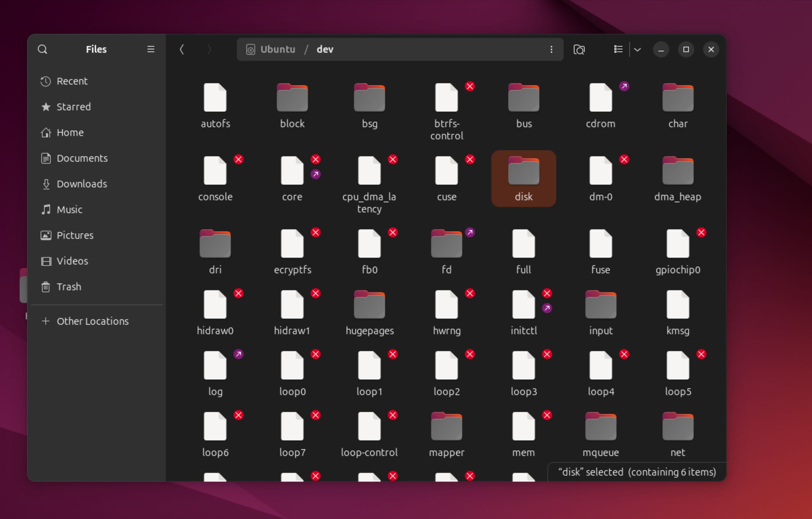Screen dimensions: 812x519
Task: Open the hamburger main menu
Action: (151, 50)
